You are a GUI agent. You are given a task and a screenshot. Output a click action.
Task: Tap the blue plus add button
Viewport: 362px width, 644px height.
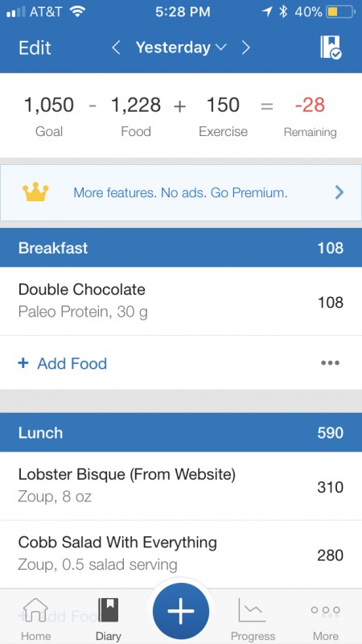click(x=180, y=611)
